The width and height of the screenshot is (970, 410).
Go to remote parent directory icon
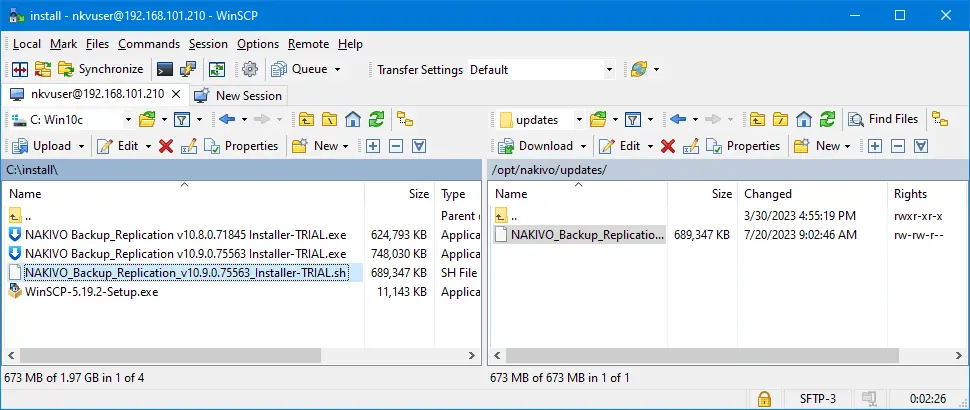click(757, 119)
